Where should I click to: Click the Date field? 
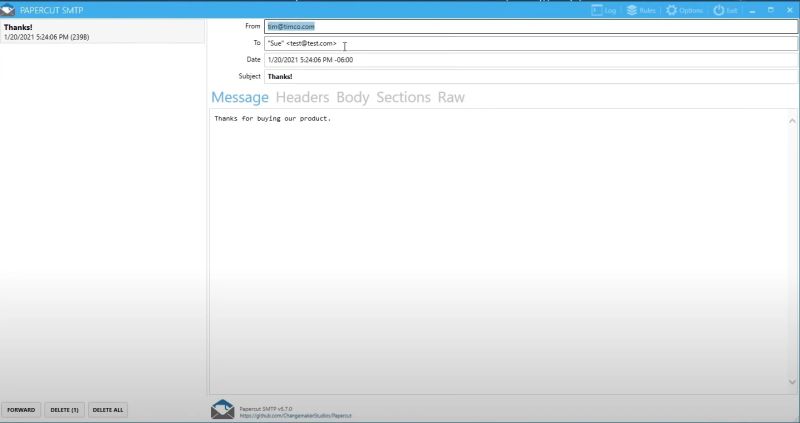[x=531, y=60]
